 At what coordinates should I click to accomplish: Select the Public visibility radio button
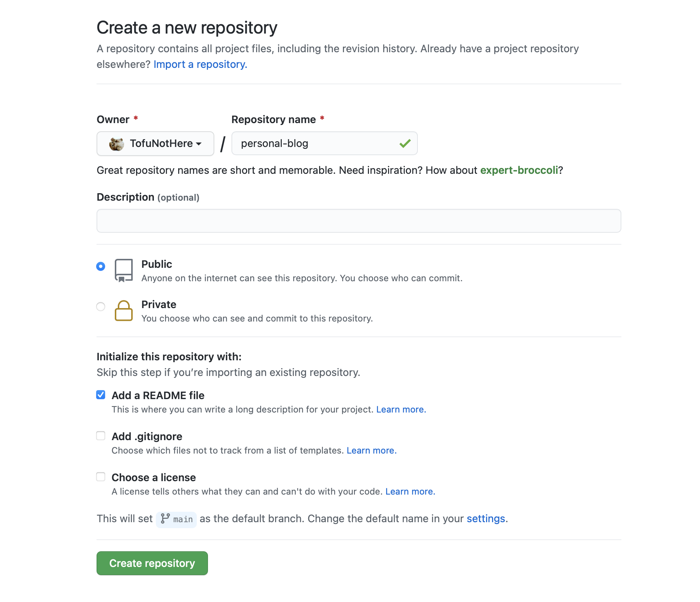click(x=101, y=266)
